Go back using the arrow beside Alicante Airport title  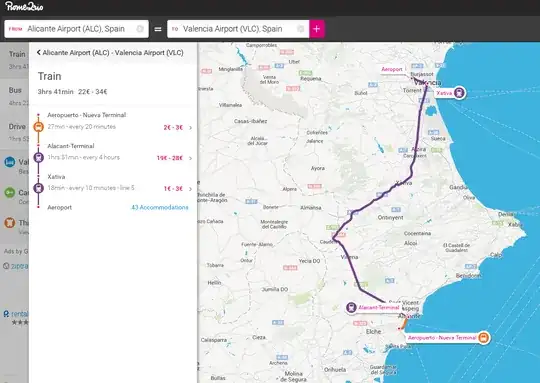(39, 52)
